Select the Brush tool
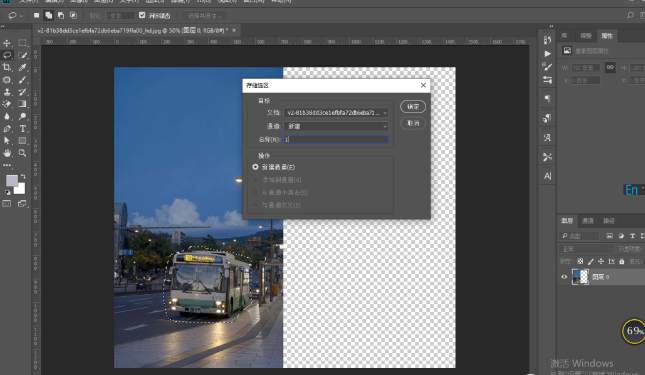The height and width of the screenshot is (375, 645). [23, 80]
